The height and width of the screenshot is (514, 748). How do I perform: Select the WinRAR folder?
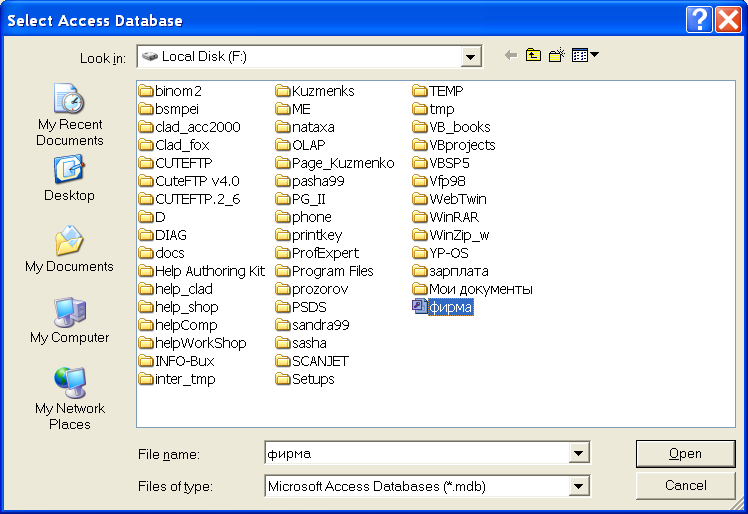pyautogui.click(x=446, y=217)
